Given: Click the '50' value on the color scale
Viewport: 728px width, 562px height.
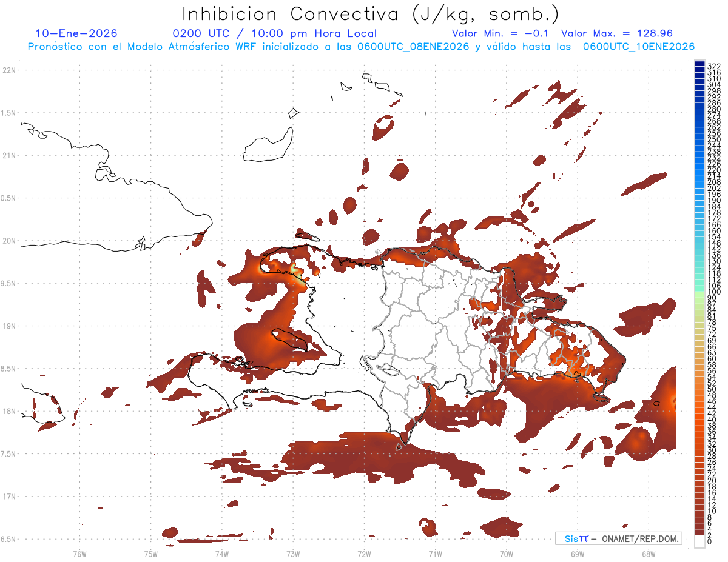Looking at the screenshot, I should [x=712, y=389].
